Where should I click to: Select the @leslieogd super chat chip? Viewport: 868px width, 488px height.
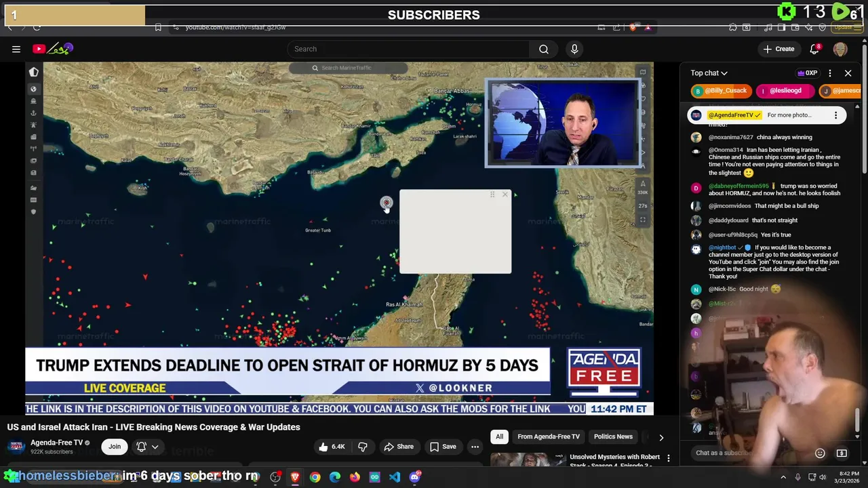785,91
